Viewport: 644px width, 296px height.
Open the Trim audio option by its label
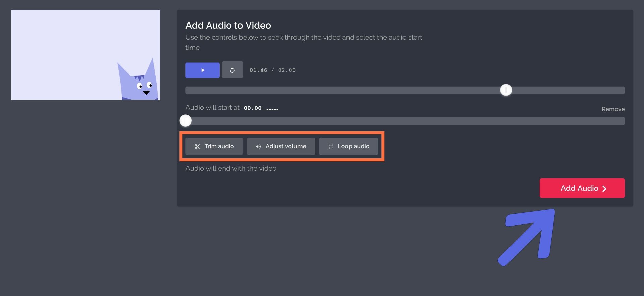(x=219, y=146)
